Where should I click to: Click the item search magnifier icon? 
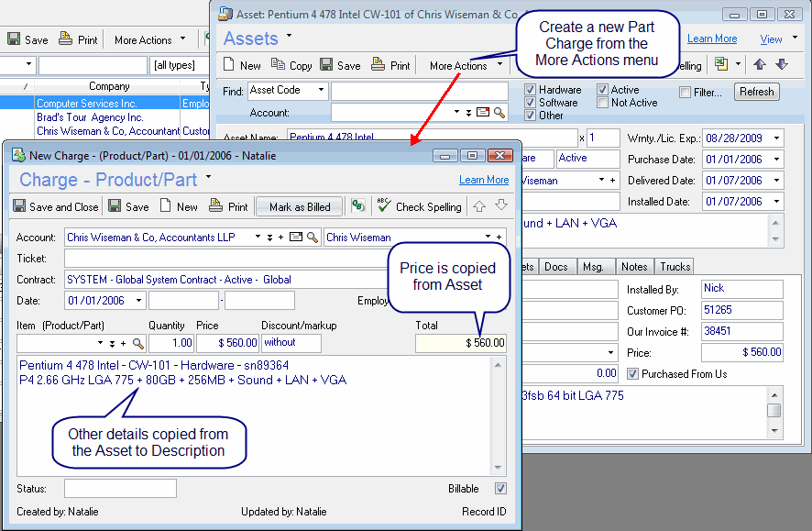pyautogui.click(x=138, y=343)
